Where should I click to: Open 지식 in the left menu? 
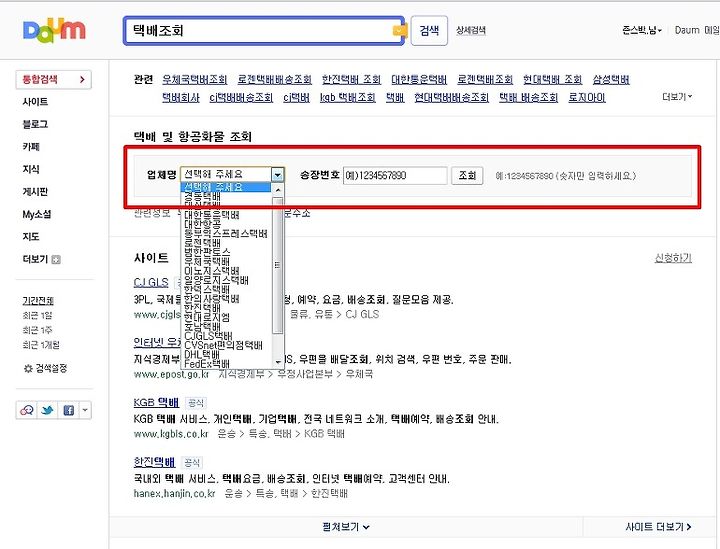pos(31,169)
